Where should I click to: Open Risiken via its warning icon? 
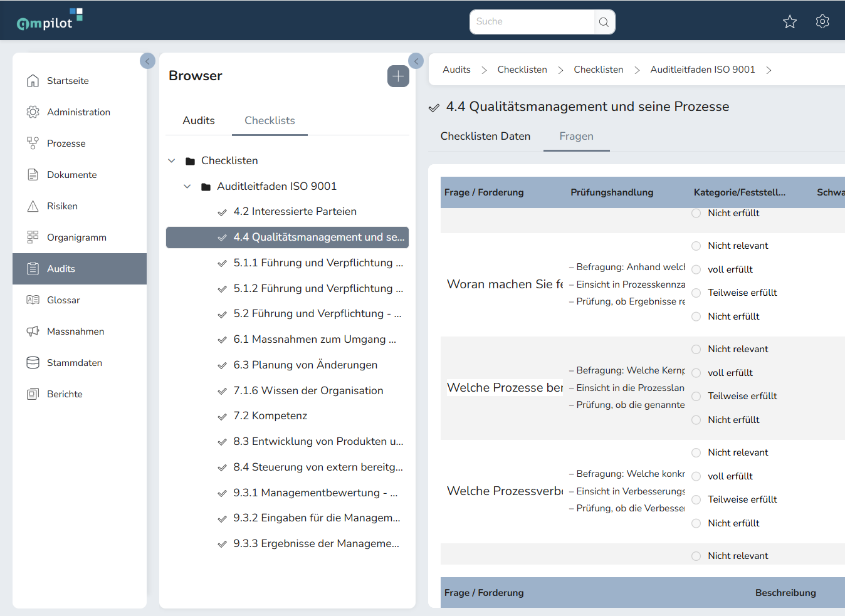point(33,206)
